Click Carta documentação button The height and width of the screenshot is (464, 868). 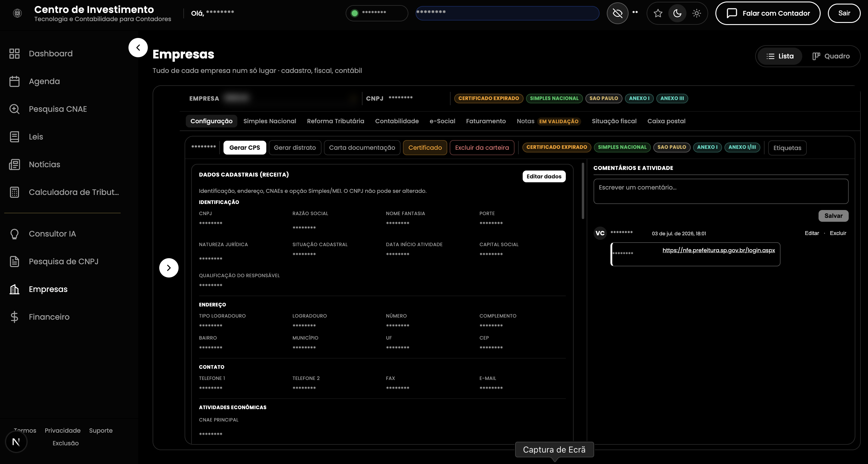click(362, 147)
